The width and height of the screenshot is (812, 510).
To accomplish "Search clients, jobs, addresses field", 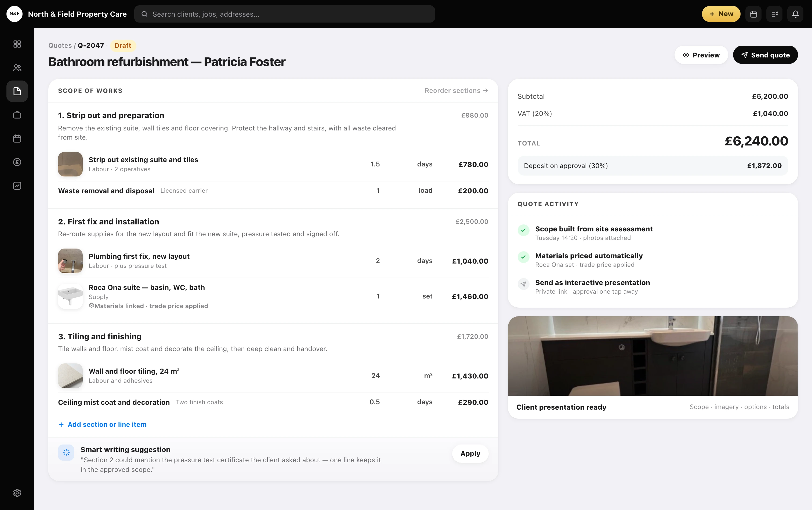I will pyautogui.click(x=285, y=14).
